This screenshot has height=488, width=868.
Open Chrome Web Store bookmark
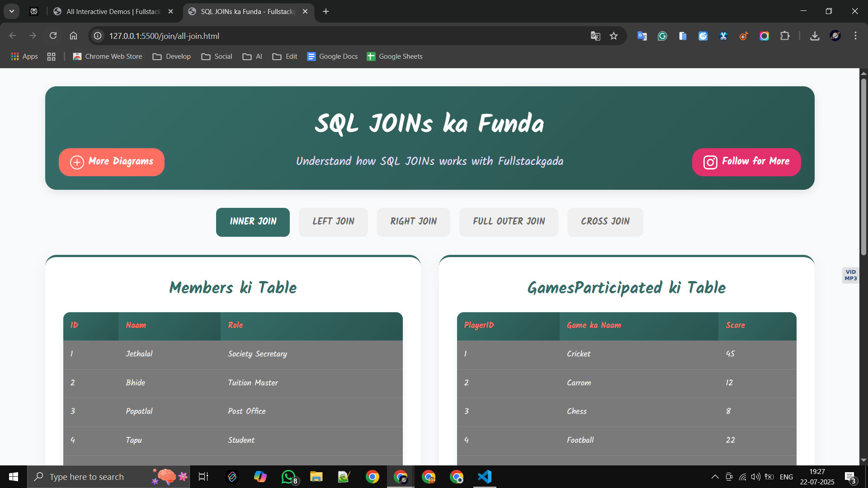pyautogui.click(x=108, y=56)
